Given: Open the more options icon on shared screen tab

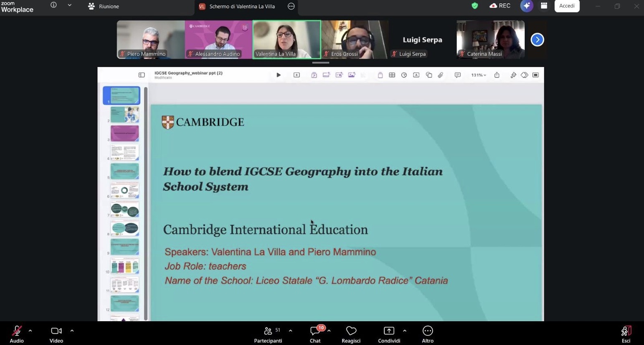Looking at the screenshot, I should pyautogui.click(x=291, y=6).
